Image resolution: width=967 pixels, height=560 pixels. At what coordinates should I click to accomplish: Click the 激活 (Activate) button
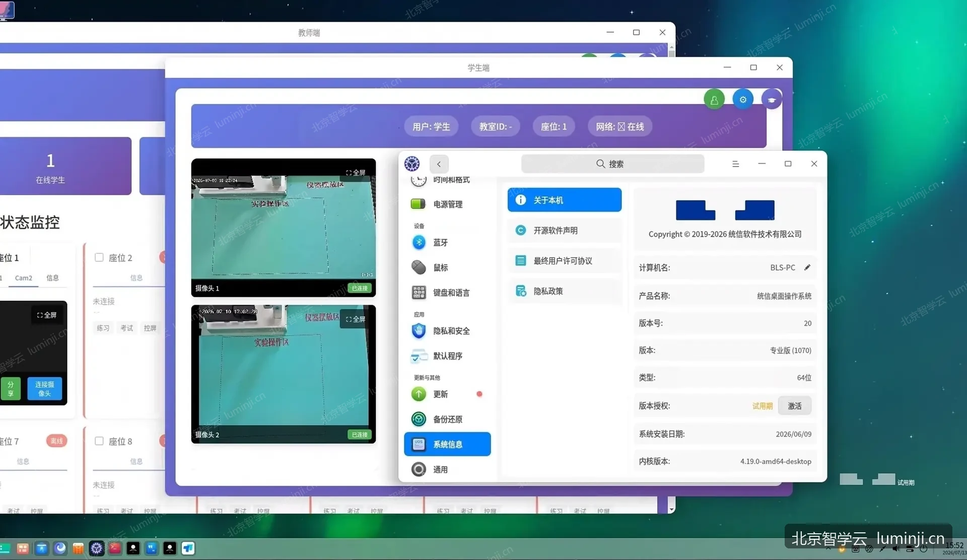click(795, 406)
